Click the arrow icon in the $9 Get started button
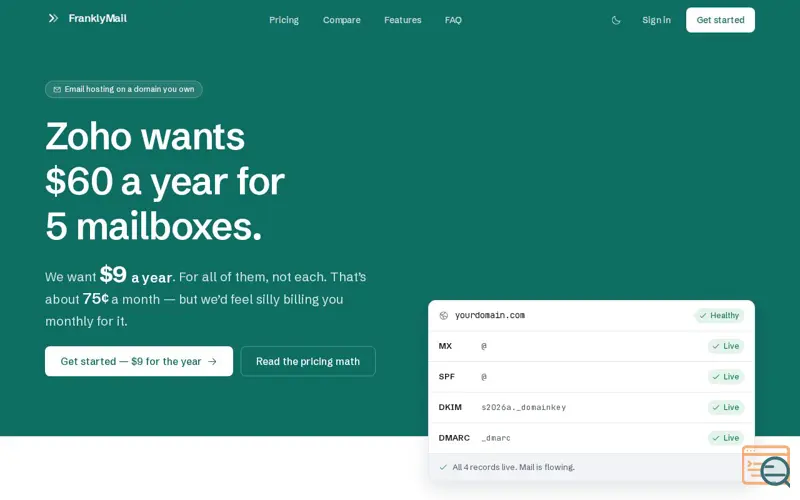 (212, 361)
